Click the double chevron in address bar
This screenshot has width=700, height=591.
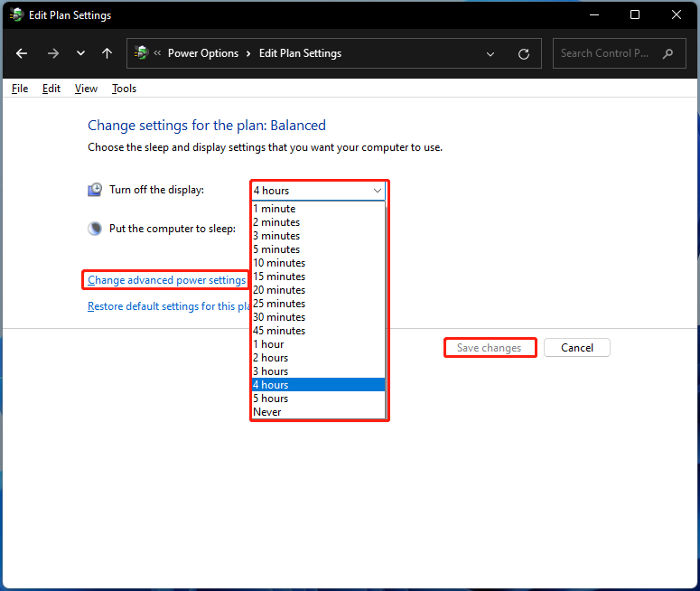pyautogui.click(x=157, y=53)
